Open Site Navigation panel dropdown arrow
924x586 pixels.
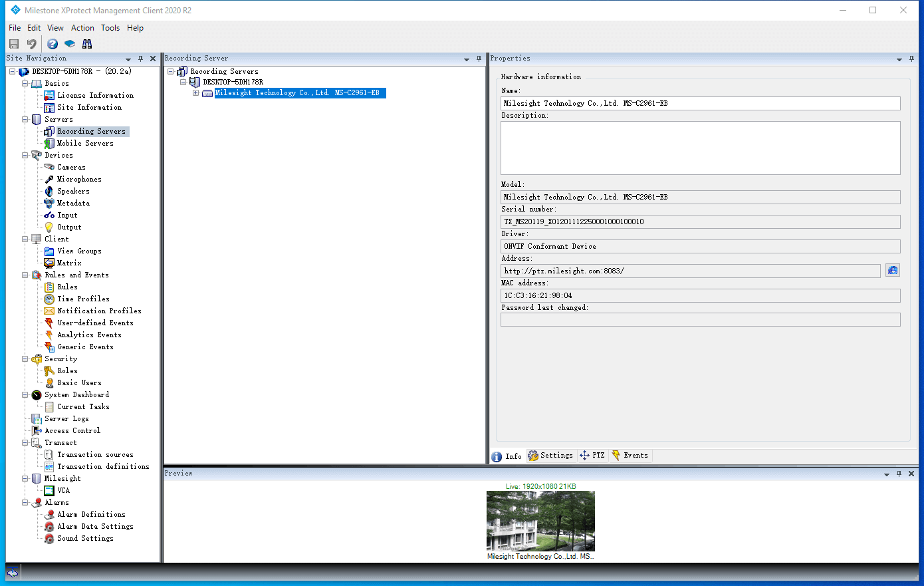click(128, 59)
